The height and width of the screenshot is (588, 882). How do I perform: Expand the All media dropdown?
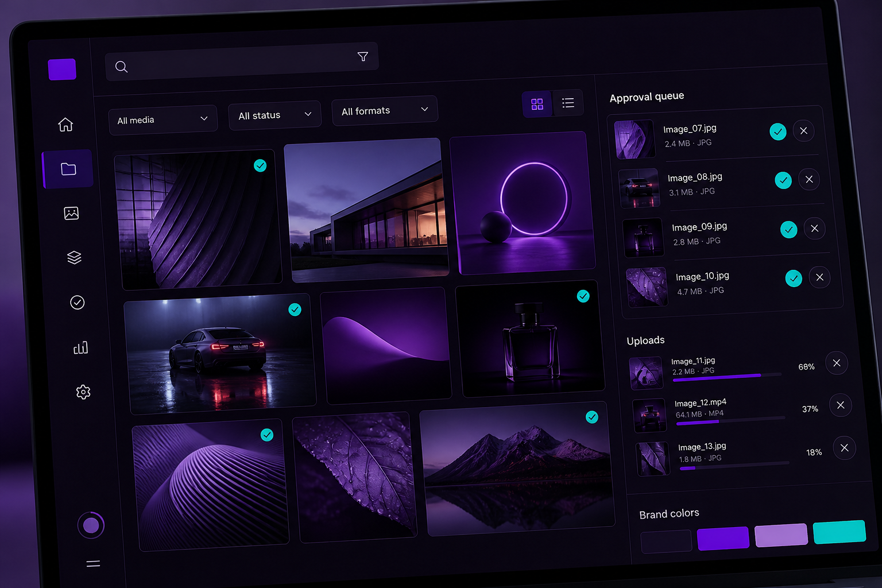point(163,119)
